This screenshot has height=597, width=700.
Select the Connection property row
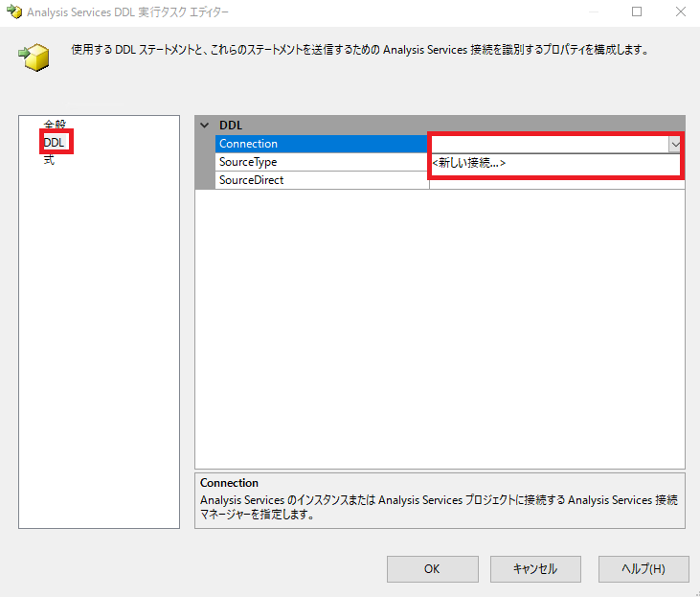tap(322, 144)
